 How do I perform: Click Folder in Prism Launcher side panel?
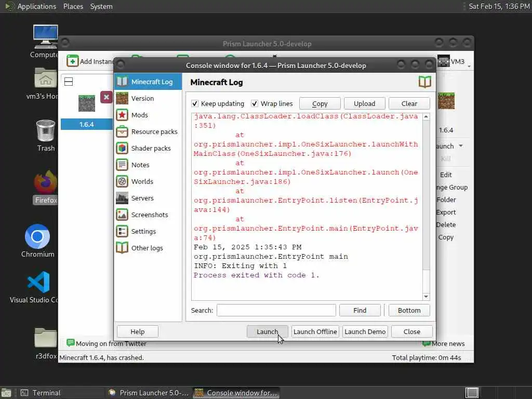tap(446, 200)
